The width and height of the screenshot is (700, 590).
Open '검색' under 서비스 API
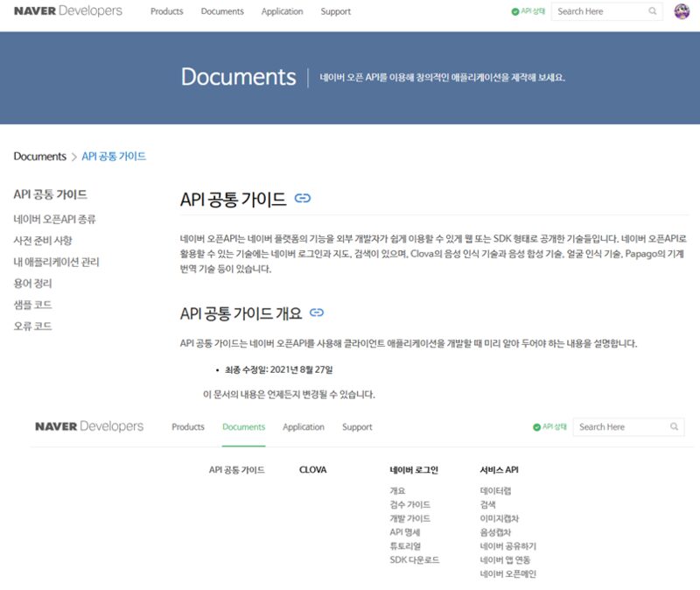pyautogui.click(x=487, y=505)
